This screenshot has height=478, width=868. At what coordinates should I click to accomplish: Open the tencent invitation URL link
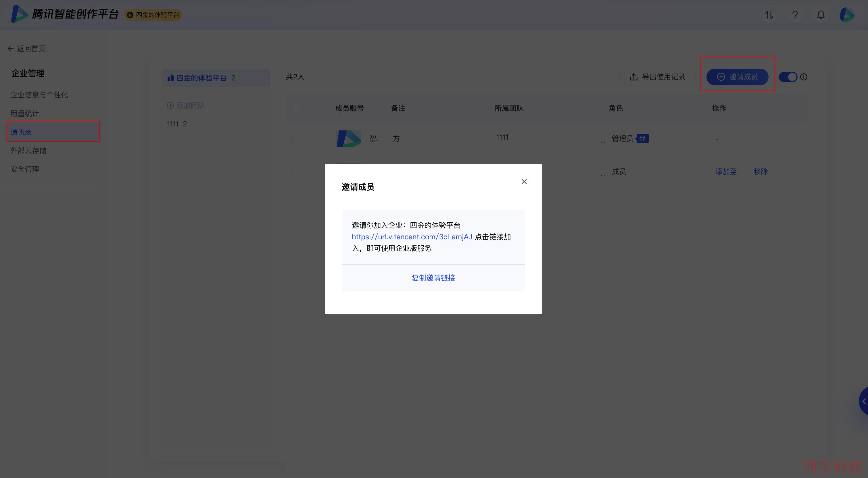[412, 236]
